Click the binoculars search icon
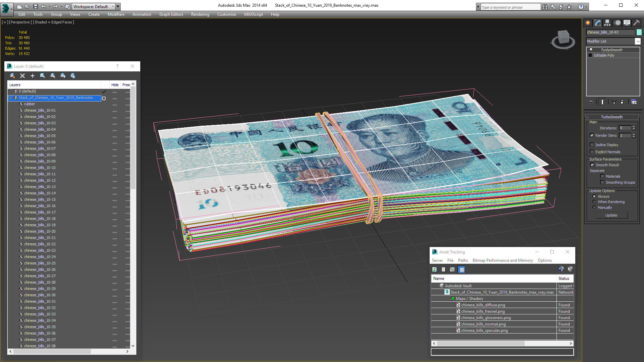The height and width of the screenshot is (362, 644). tap(545, 7)
